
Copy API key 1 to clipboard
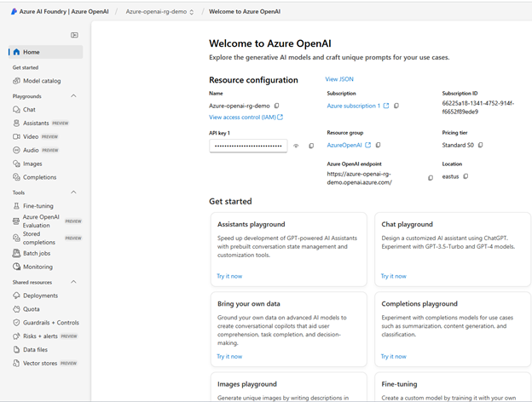311,146
